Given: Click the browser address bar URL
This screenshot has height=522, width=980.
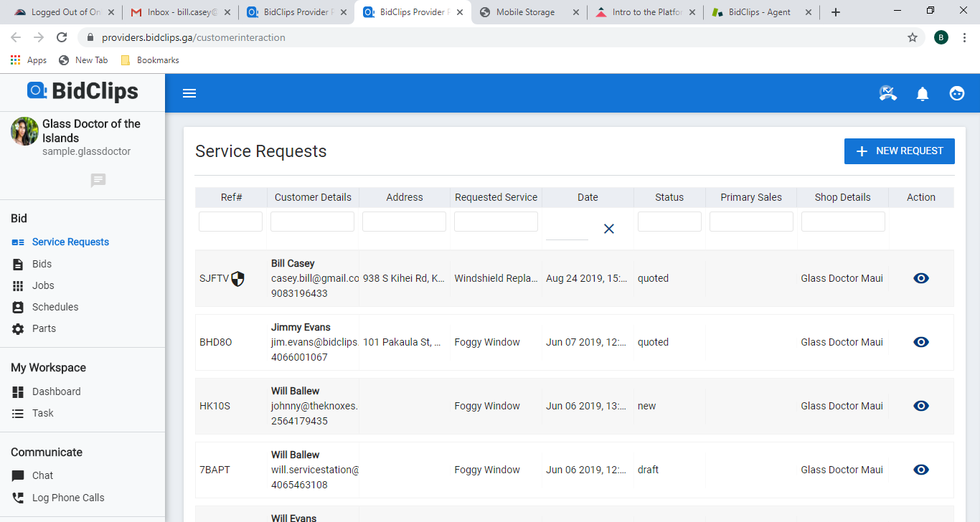Looking at the screenshot, I should pos(194,37).
